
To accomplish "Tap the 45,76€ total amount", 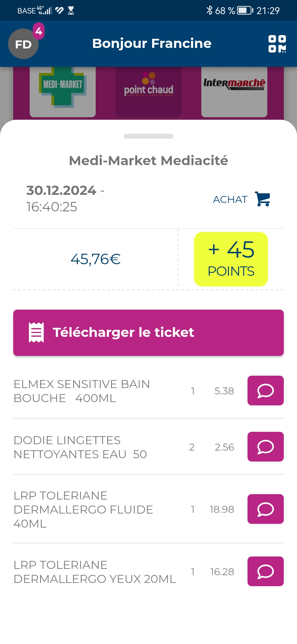I will (95, 259).
